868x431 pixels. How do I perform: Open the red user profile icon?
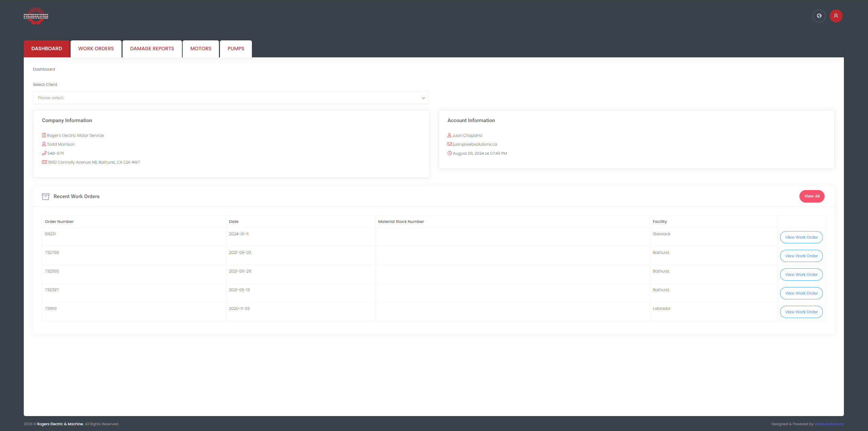click(x=836, y=16)
